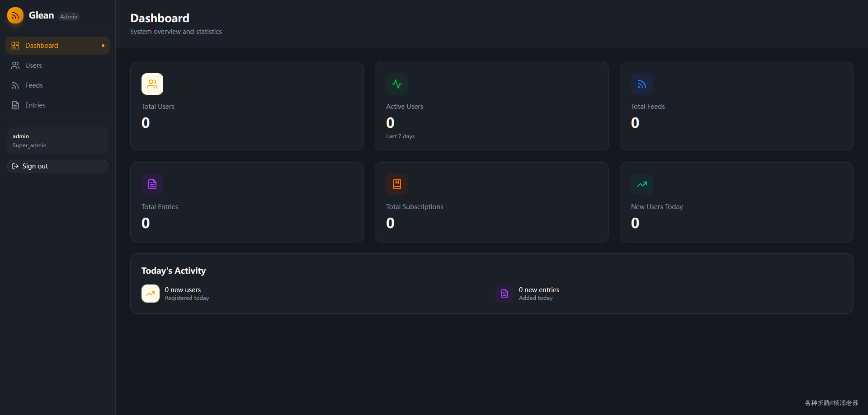Click the Glean title text
Screen dimensions: 868x415
click(x=41, y=15)
